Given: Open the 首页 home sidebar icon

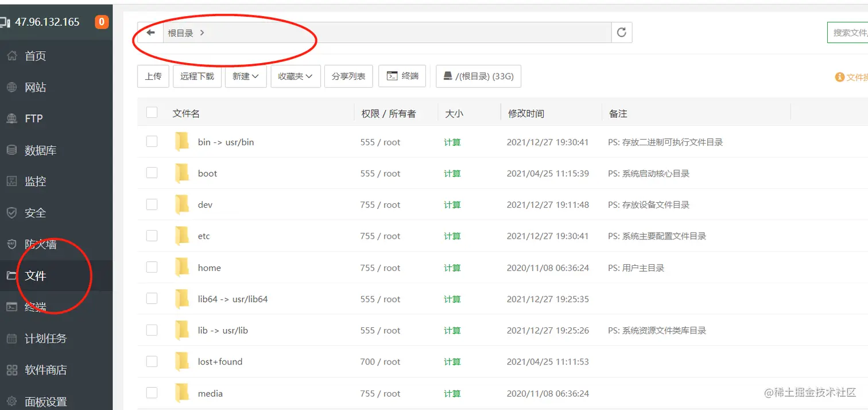Looking at the screenshot, I should click(11, 56).
